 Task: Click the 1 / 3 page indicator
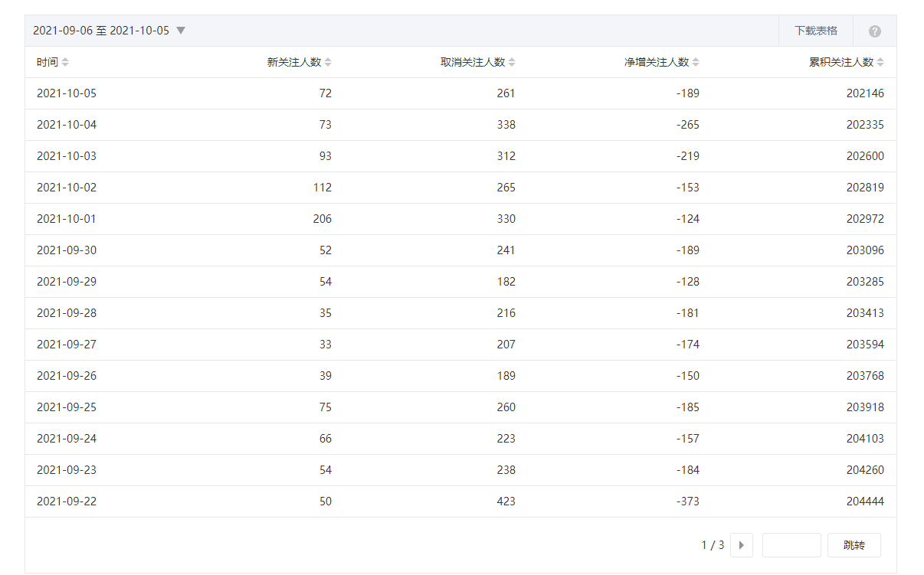(713, 545)
